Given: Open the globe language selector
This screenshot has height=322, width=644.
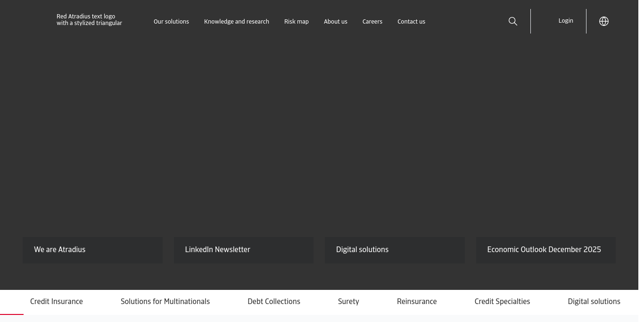Looking at the screenshot, I should pos(604,21).
